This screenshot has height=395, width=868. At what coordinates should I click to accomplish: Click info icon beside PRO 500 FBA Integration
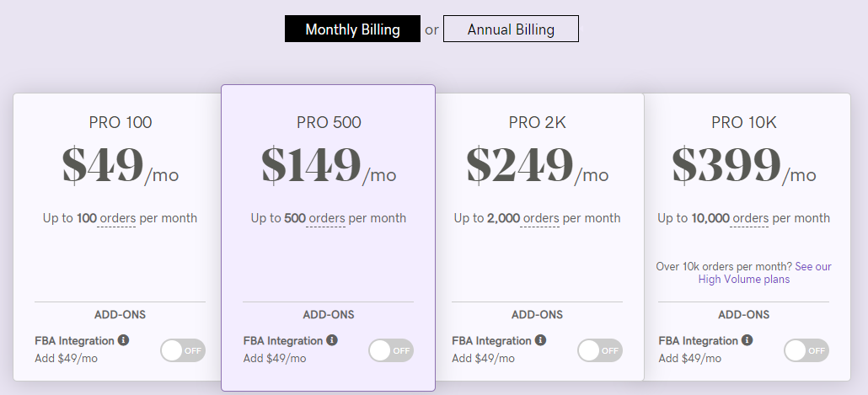pos(332,340)
